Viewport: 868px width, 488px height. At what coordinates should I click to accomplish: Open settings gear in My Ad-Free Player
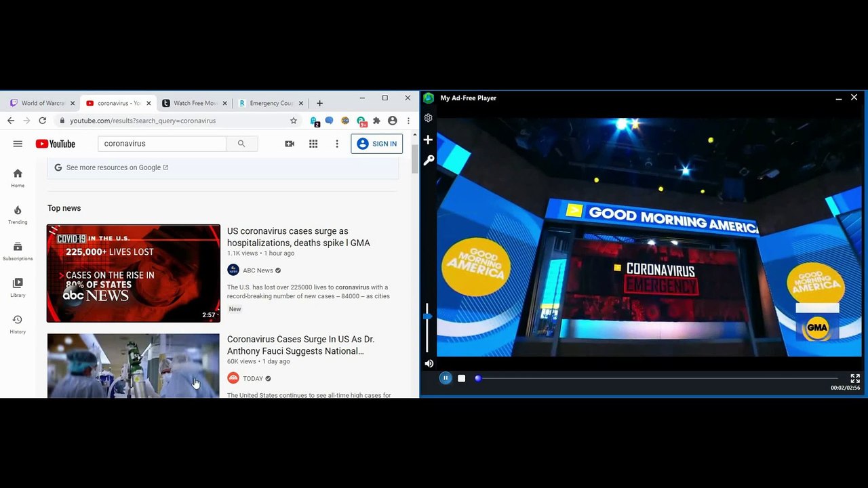(428, 118)
